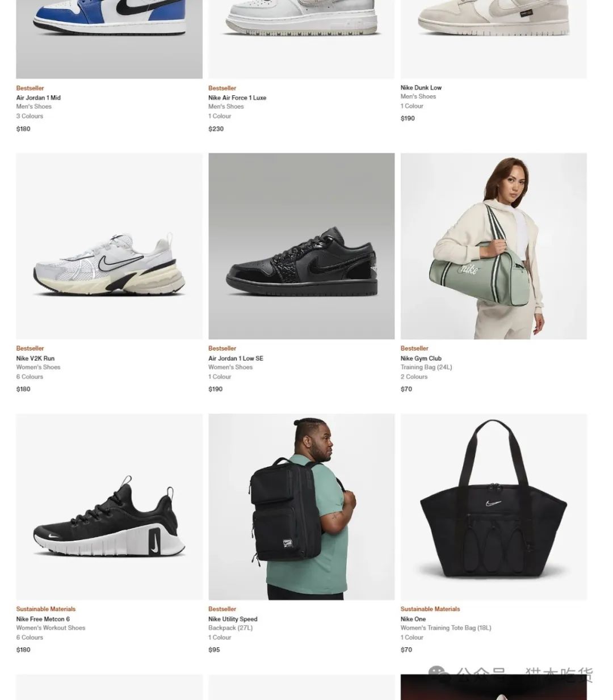The width and height of the screenshot is (613, 700).
Task: Open the Nike Utility Speed backpack photo
Action: [301, 507]
